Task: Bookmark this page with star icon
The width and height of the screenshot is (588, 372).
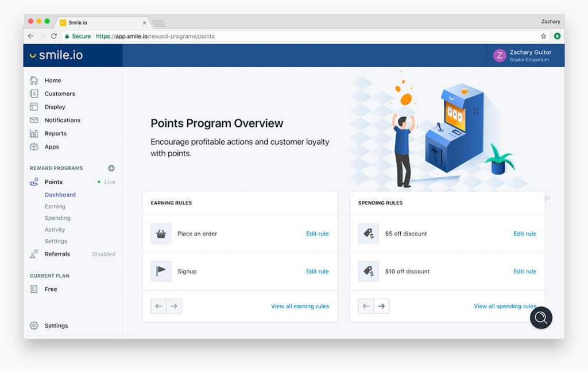Action: coord(543,36)
